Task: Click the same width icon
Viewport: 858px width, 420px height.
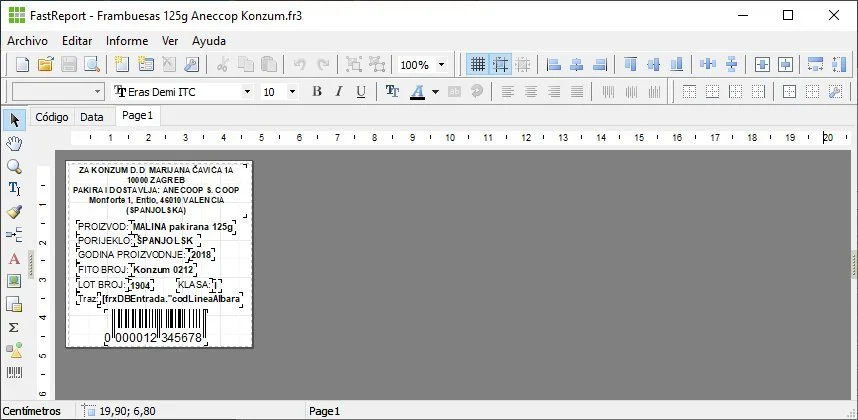Action: 815,65
